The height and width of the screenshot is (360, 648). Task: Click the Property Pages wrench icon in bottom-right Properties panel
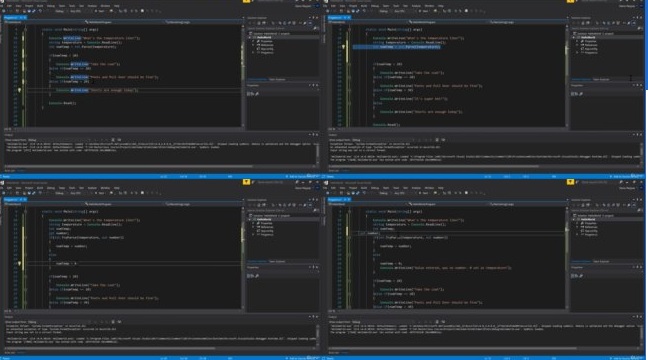581,276
